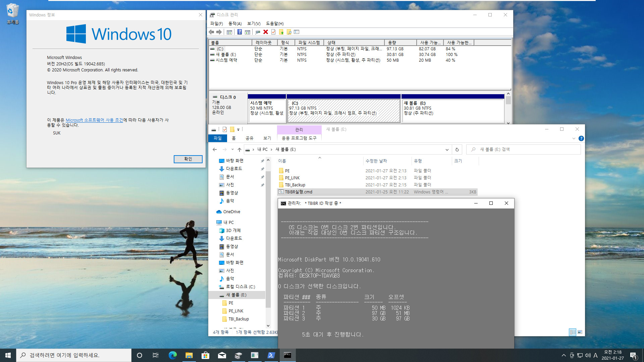Image resolution: width=644 pixels, height=362 pixels.
Task: Select TBIBR실행.cmd file
Action: tap(377, 192)
